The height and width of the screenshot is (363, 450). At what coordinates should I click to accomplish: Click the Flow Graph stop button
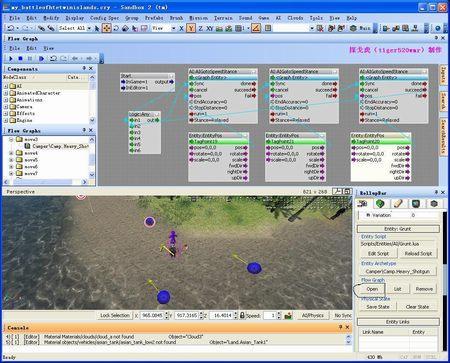[20, 59]
